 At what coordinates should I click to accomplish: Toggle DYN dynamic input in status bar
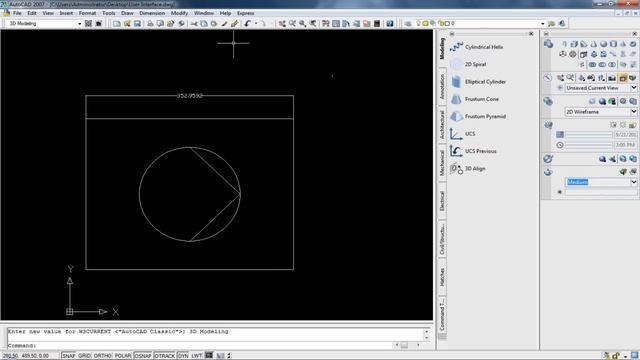pyautogui.click(x=183, y=356)
